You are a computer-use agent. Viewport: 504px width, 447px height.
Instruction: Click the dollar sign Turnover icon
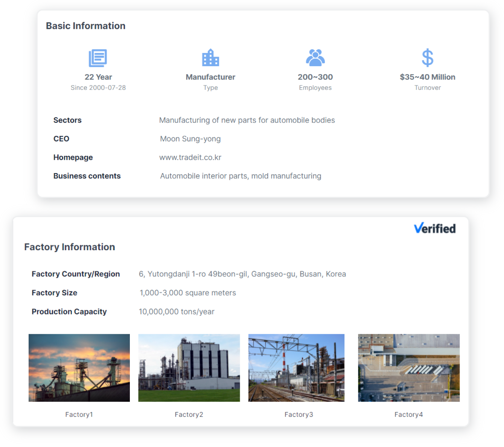click(x=427, y=58)
